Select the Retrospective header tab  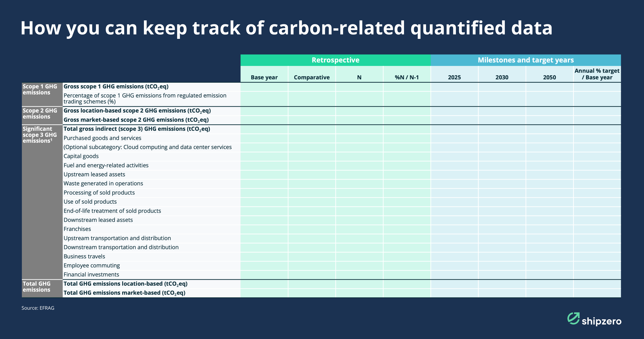point(335,60)
